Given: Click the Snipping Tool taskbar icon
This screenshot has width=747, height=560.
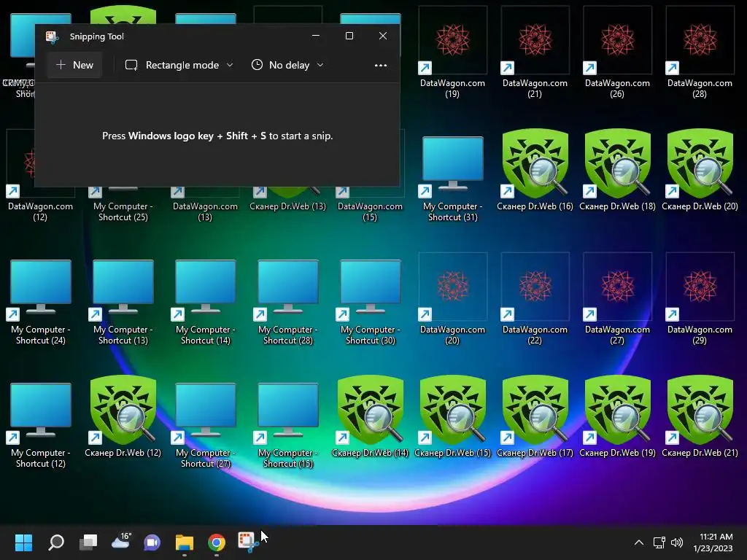Looking at the screenshot, I should (x=248, y=542).
